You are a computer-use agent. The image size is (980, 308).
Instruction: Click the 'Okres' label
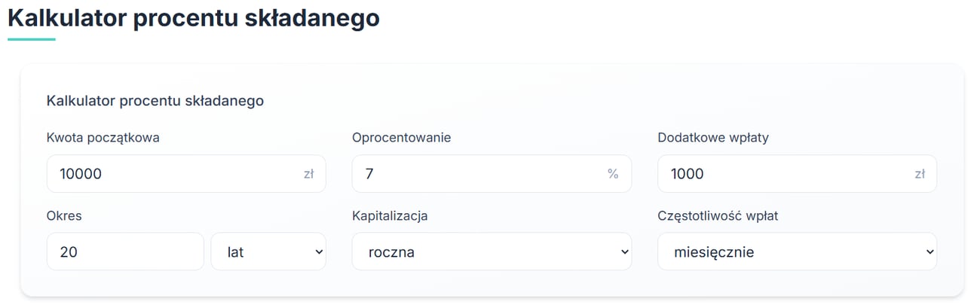(x=64, y=215)
